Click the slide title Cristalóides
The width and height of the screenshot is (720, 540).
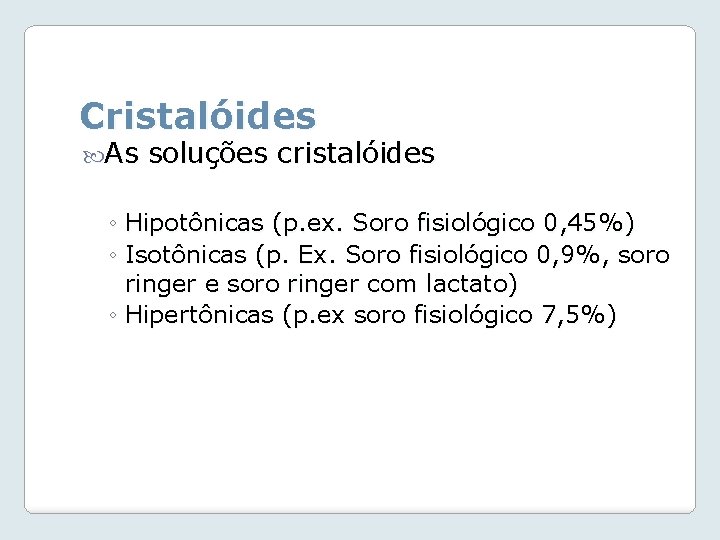(x=197, y=115)
